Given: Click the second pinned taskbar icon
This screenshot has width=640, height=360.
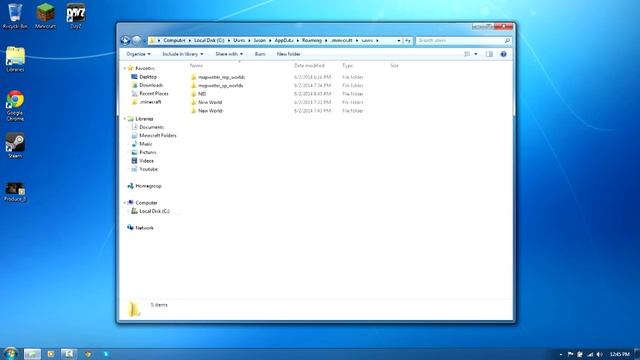Looking at the screenshot, I should [51, 354].
